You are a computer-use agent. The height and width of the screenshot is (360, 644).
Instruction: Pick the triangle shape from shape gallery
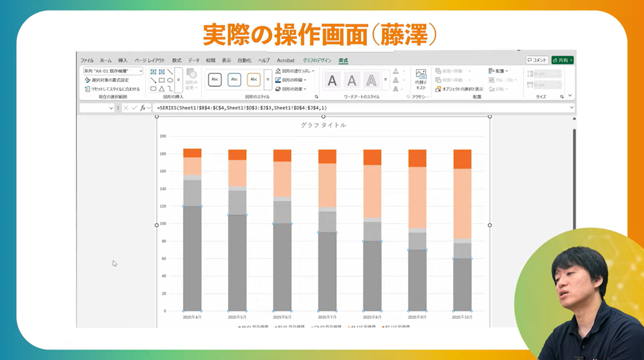click(x=162, y=88)
